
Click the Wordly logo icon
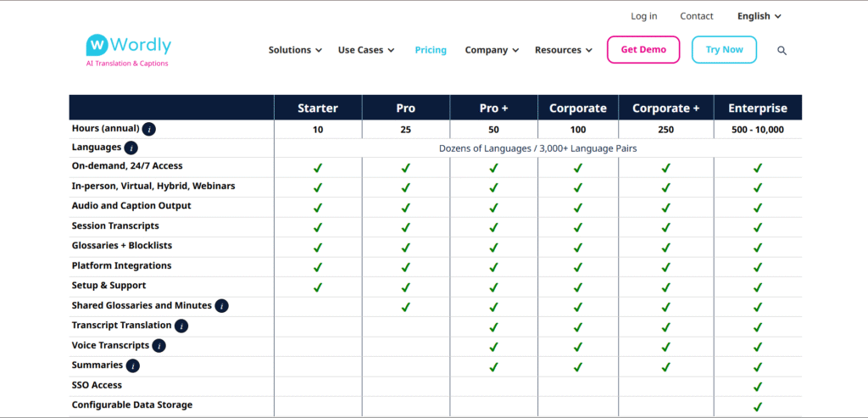[x=97, y=44]
